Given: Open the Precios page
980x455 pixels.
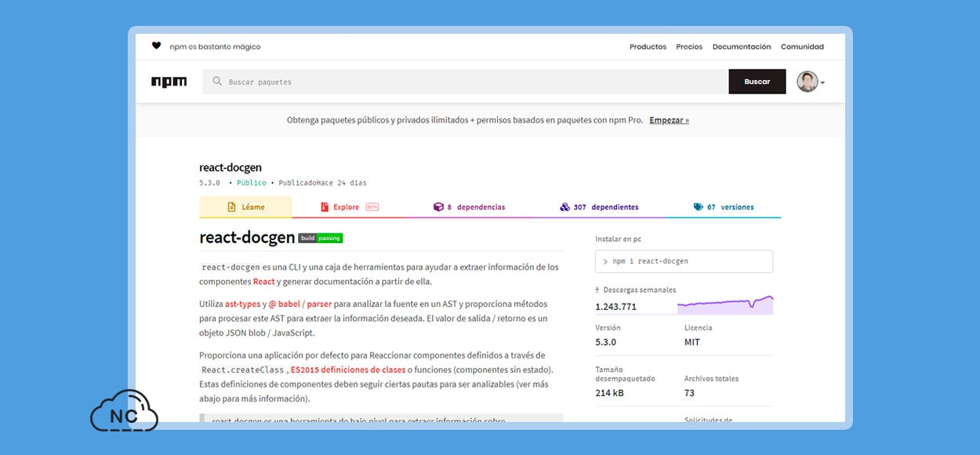Looking at the screenshot, I should [x=689, y=47].
